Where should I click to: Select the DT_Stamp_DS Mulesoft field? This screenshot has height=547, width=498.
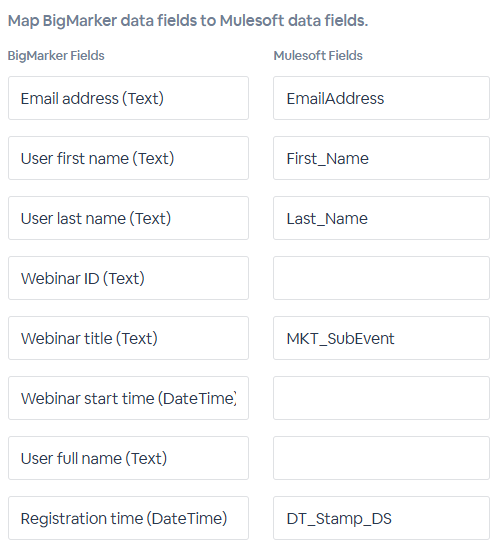coord(382,518)
